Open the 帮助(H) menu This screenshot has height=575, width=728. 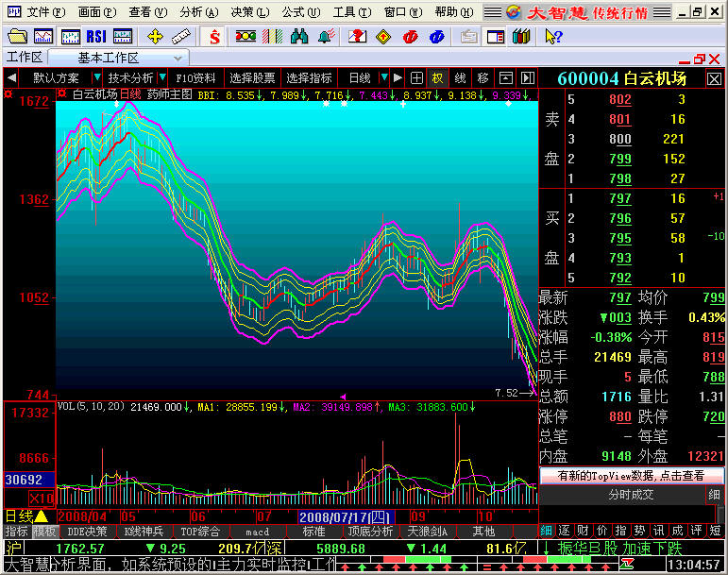pyautogui.click(x=454, y=12)
